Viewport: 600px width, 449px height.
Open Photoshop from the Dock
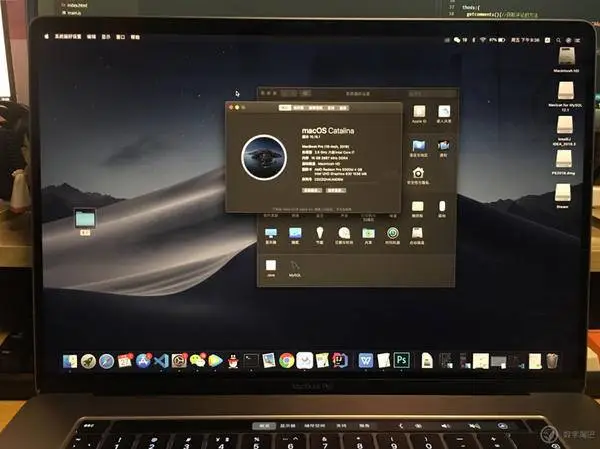click(401, 360)
